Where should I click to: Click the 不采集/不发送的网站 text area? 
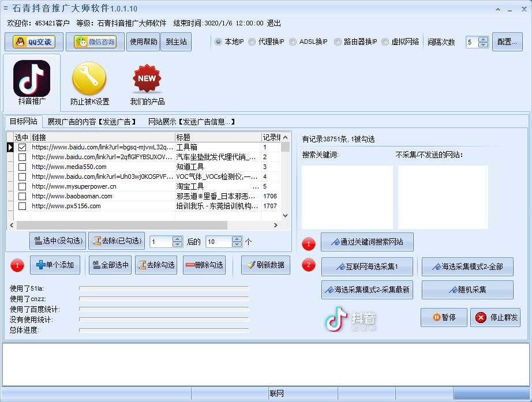coord(443,197)
